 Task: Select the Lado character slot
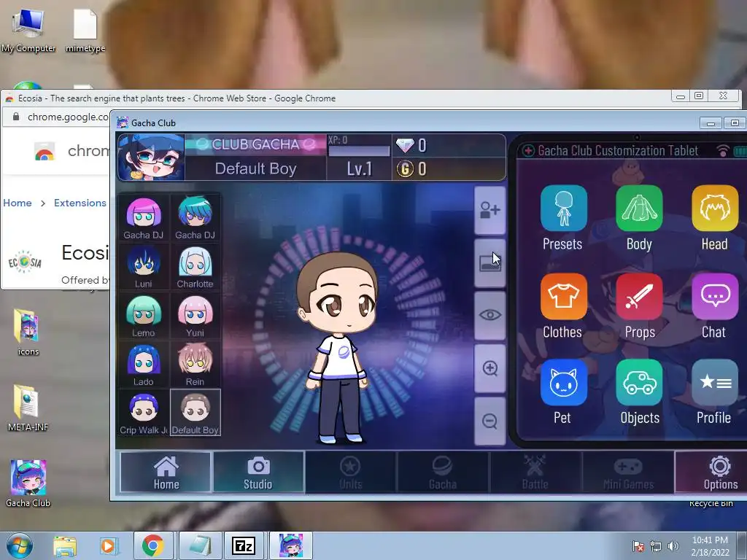click(144, 364)
